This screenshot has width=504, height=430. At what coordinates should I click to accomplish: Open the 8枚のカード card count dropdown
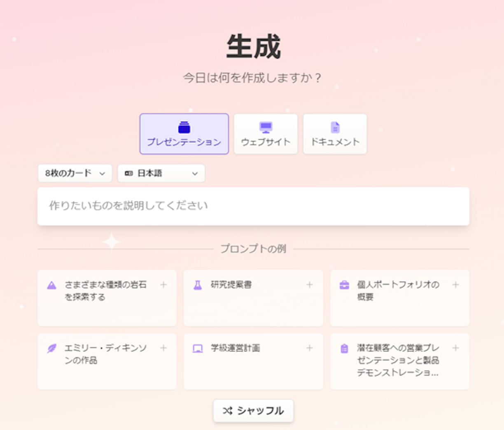point(75,173)
